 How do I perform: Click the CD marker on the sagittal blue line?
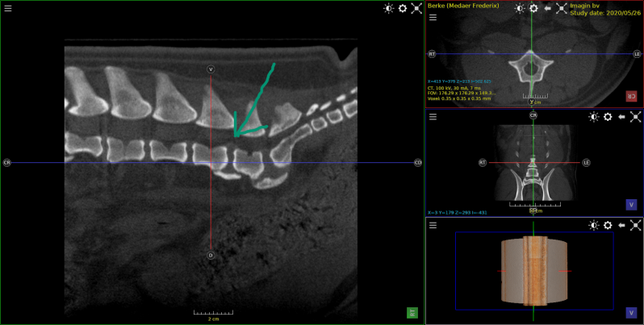coord(418,163)
